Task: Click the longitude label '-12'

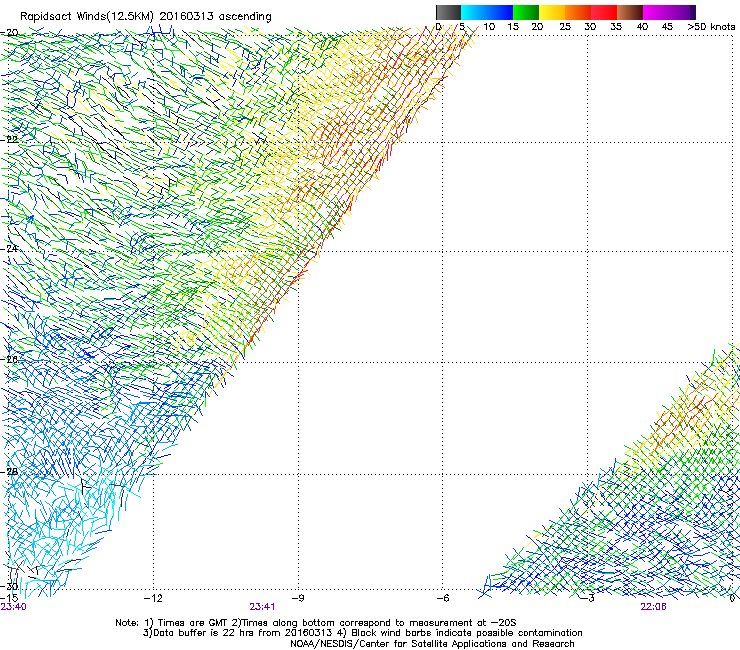Action: (153, 598)
